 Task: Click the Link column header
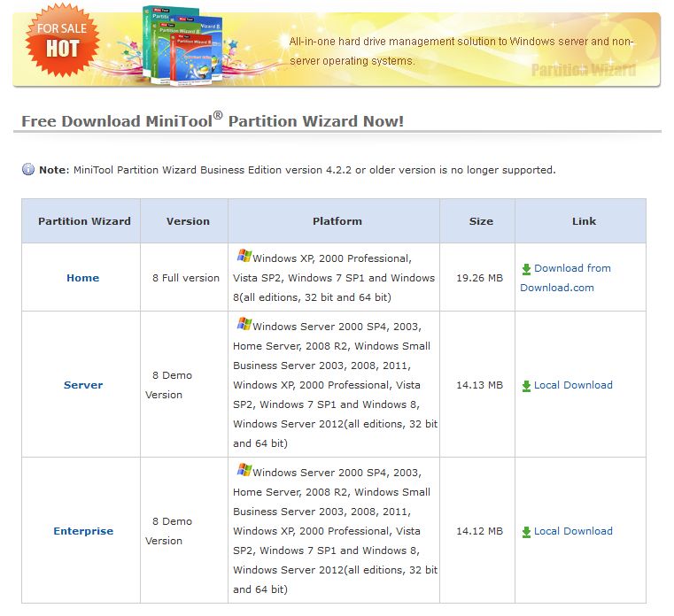click(584, 221)
